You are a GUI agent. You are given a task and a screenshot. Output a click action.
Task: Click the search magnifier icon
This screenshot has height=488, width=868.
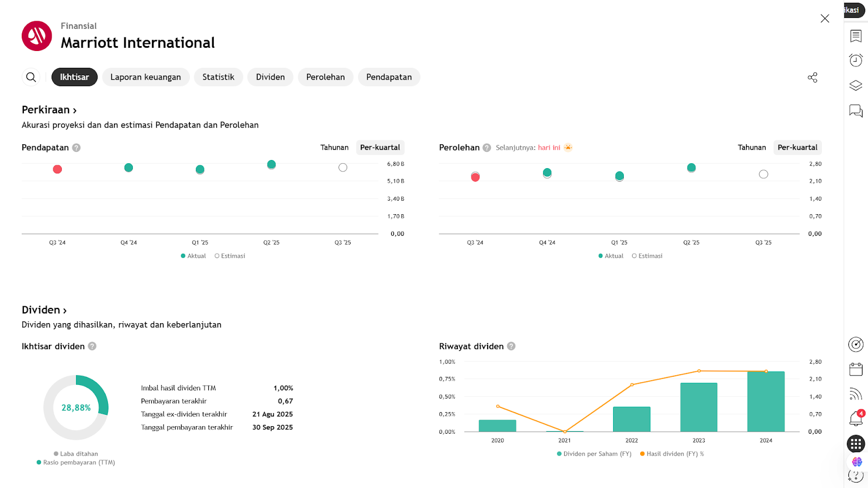(x=31, y=77)
